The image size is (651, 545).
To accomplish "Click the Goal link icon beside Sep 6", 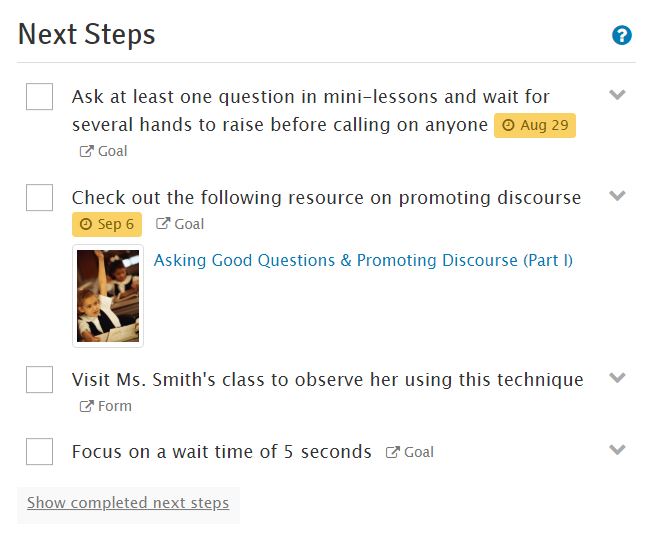I will 163,224.
